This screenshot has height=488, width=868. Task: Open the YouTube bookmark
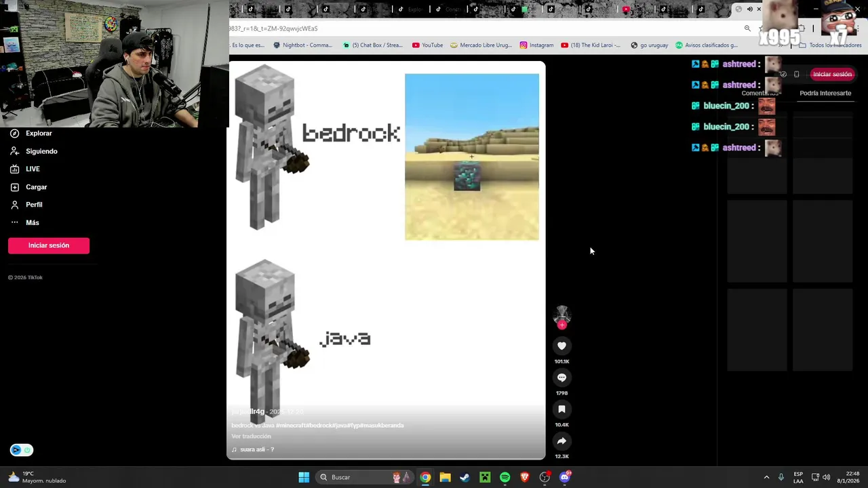point(427,45)
